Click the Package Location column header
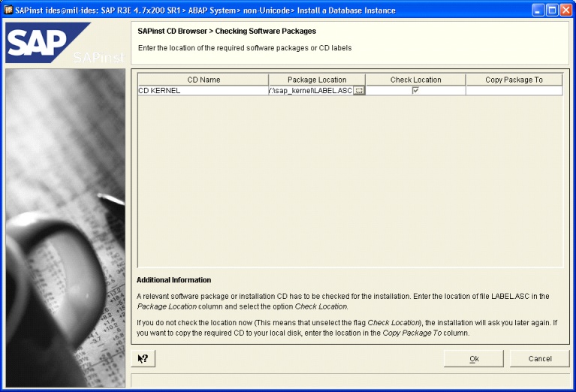Screen dimensions: 576x392 [316, 80]
